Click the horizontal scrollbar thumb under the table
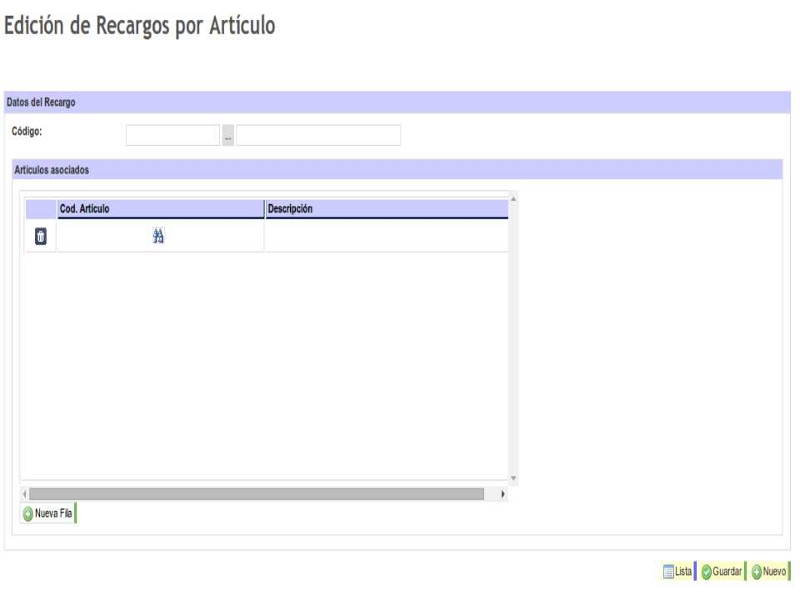Image resolution: width=800 pixels, height=600 pixels. click(x=256, y=494)
